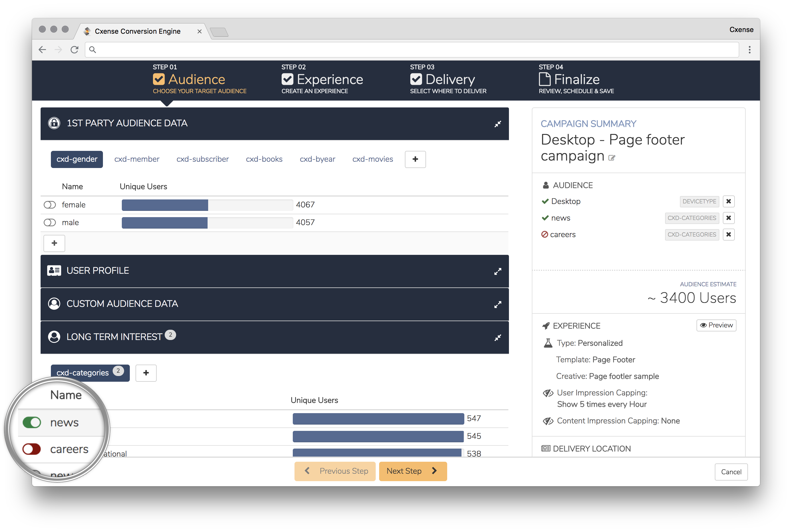Remove Desktop from the audience
This screenshot has height=532, width=792.
coord(728,201)
